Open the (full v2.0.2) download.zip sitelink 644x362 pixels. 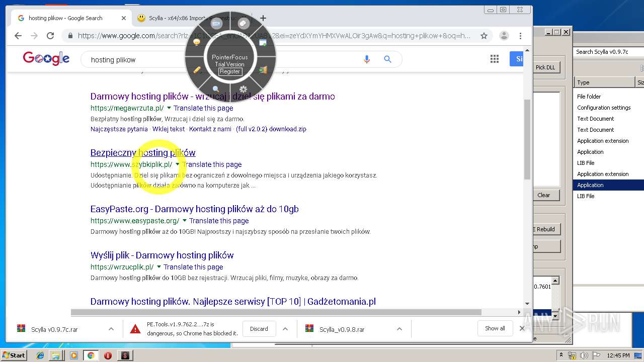[271, 129]
